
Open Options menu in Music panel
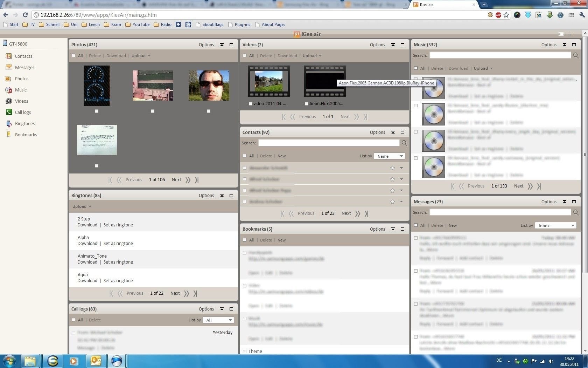[x=549, y=45]
